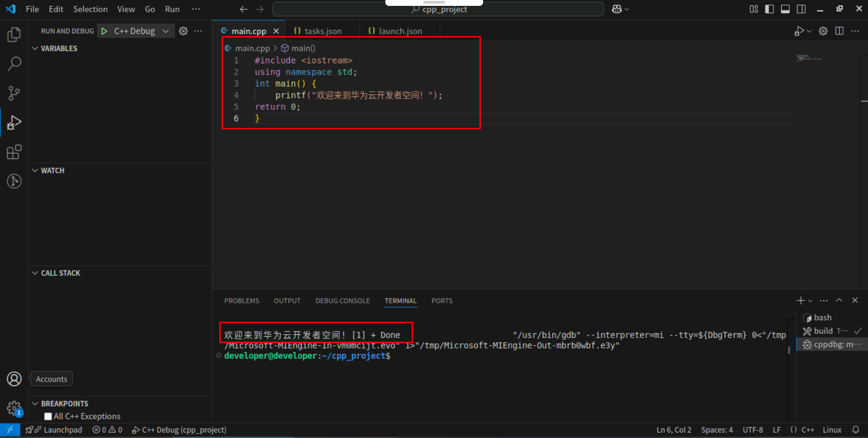Open launch.json via debug gear icon
The image size is (868, 438).
183,31
